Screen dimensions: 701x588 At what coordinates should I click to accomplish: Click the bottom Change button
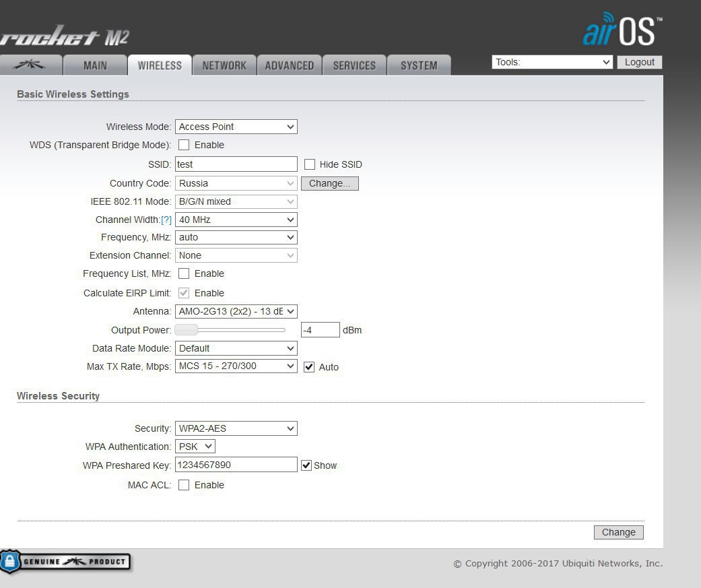tap(619, 532)
